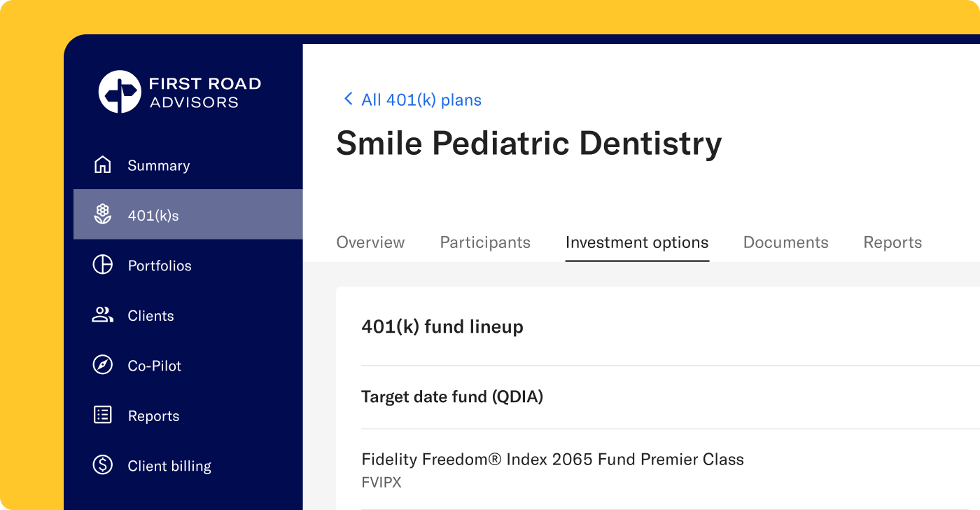Image resolution: width=980 pixels, height=510 pixels.
Task: Click the Clients people icon
Action: click(103, 315)
